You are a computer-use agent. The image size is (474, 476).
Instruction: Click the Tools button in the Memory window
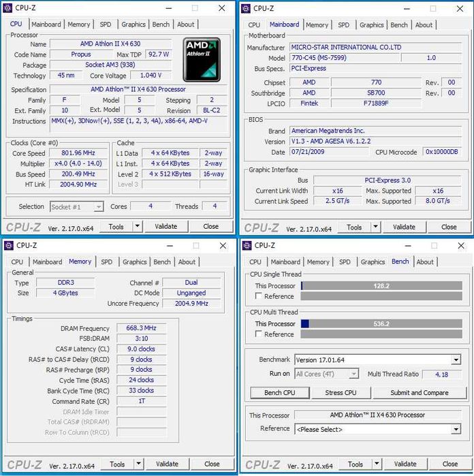coord(117,464)
